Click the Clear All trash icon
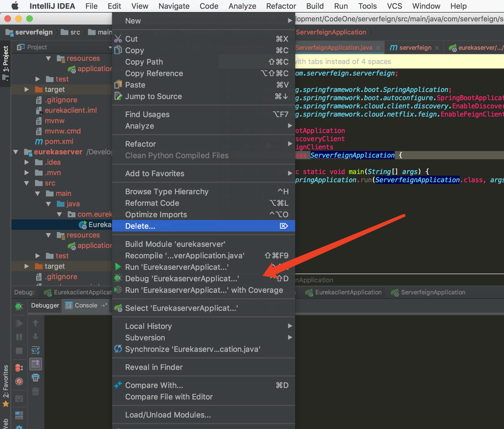 click(36, 392)
